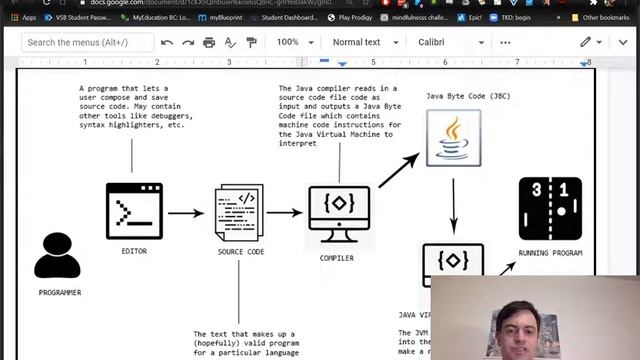Image resolution: width=640 pixels, height=360 pixels.
Task: Activate the Paint format tool
Action: pyautogui.click(x=251, y=42)
